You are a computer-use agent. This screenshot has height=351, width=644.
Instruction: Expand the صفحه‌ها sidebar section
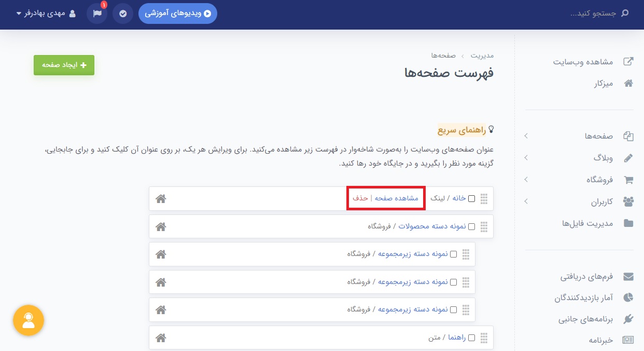coord(526,136)
